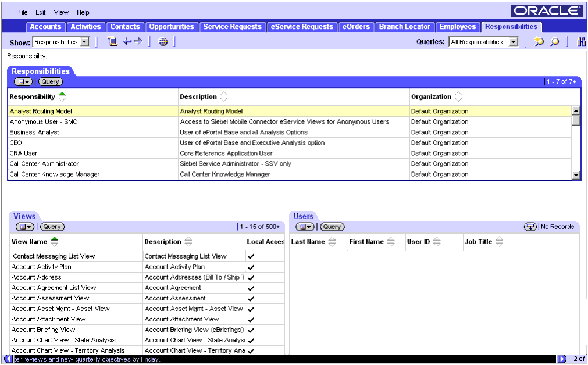Viewport: 588px width, 365px height.
Task: Toggle Local Access for Account Assessment View
Action: (251, 299)
